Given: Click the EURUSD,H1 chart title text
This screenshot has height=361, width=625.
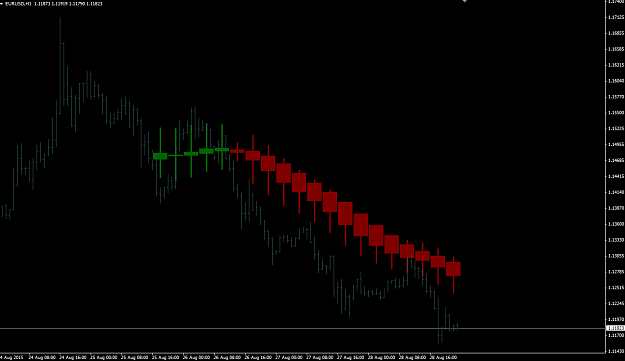Looking at the screenshot, I should [x=18, y=4].
